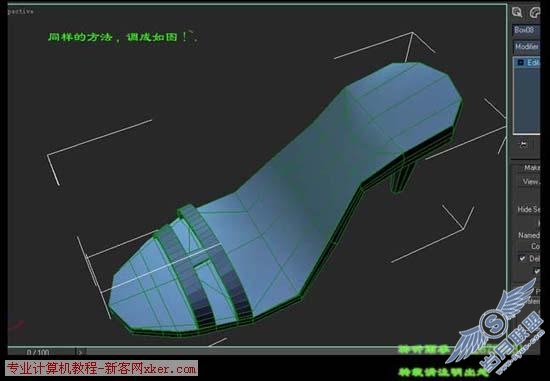Click the pin stack icon below modifier stack

[524, 145]
